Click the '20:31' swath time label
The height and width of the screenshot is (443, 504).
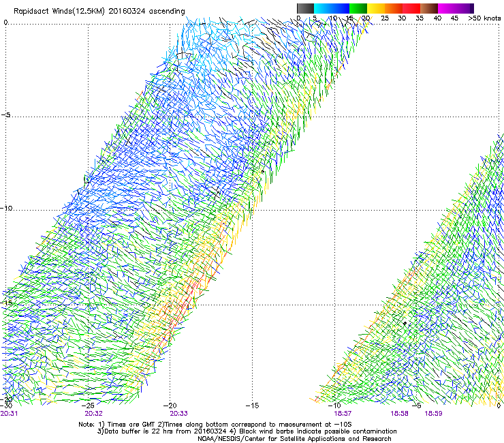point(9,414)
